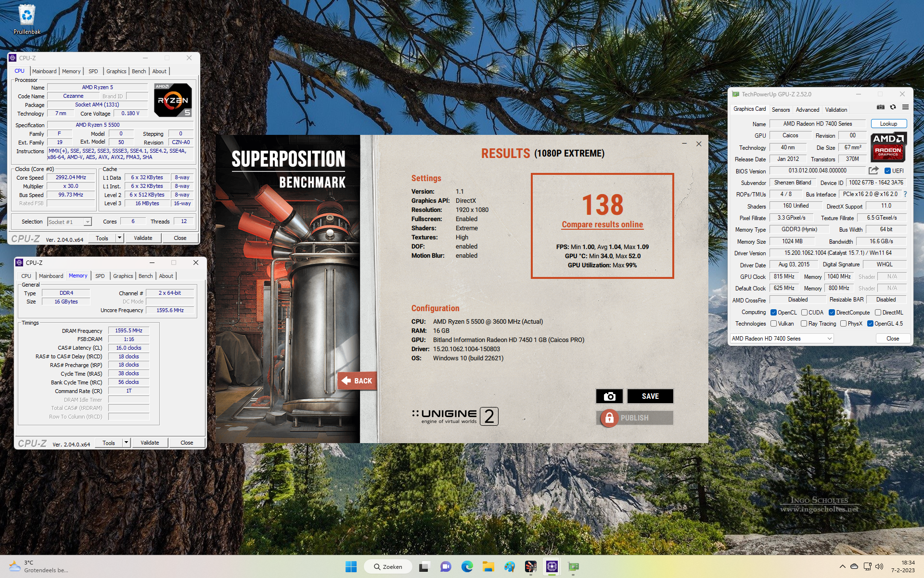Click Validate in the upper CPU-Z window
Screen dimensions: 924x578
pos(143,238)
